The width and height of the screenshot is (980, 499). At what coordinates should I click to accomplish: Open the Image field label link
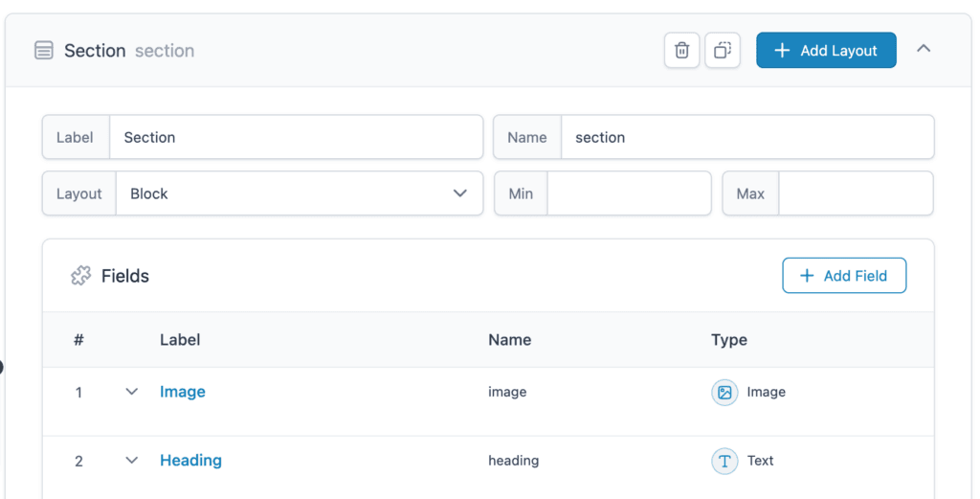pyautogui.click(x=183, y=392)
